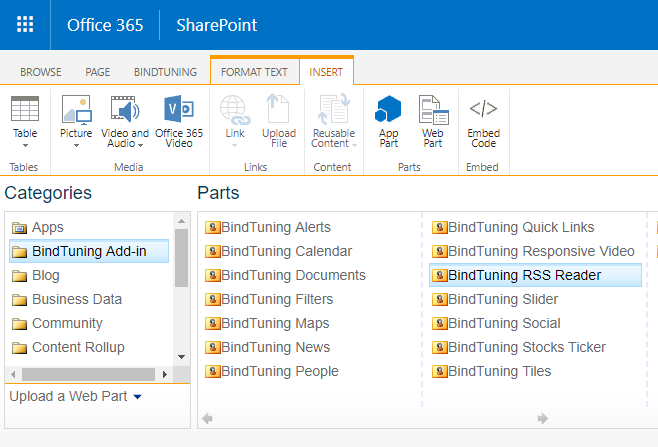Go to next Parts page arrow

[543, 418]
